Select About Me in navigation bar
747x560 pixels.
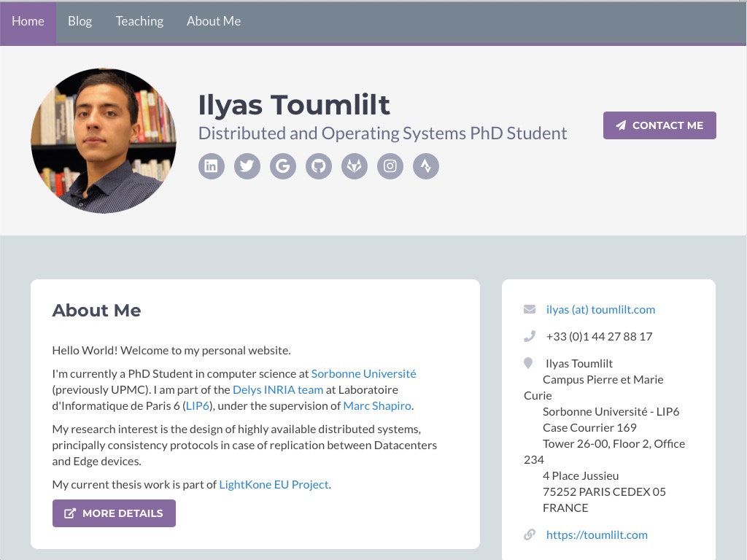click(213, 22)
